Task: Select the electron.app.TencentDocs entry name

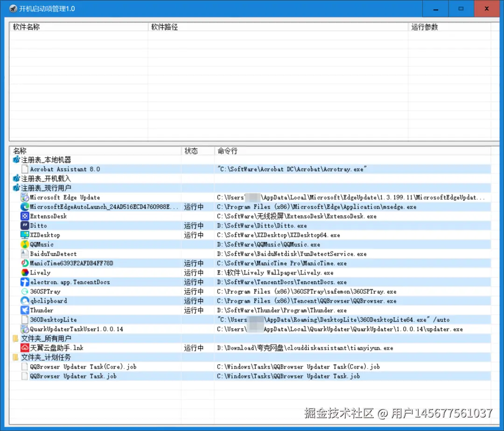Action: tap(70, 282)
